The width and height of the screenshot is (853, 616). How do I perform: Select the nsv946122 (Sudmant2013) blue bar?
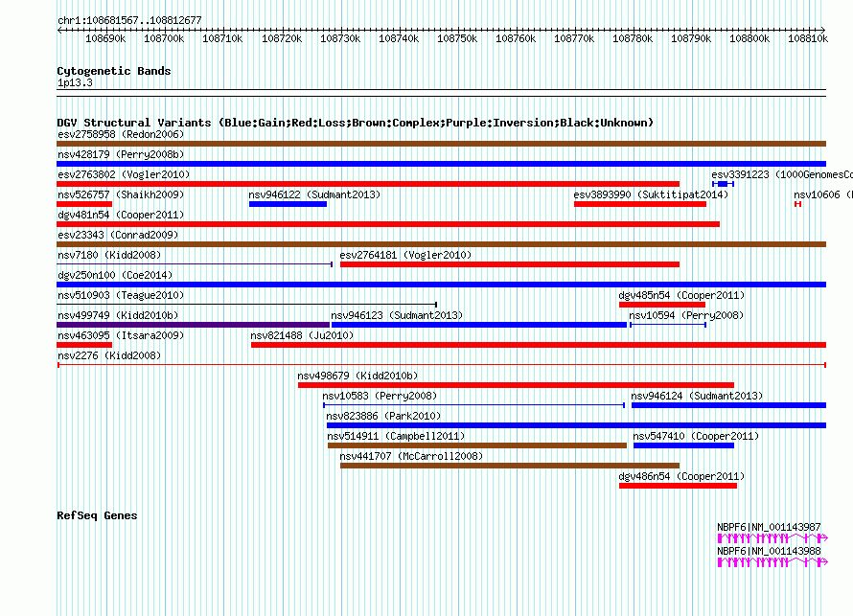click(288, 204)
